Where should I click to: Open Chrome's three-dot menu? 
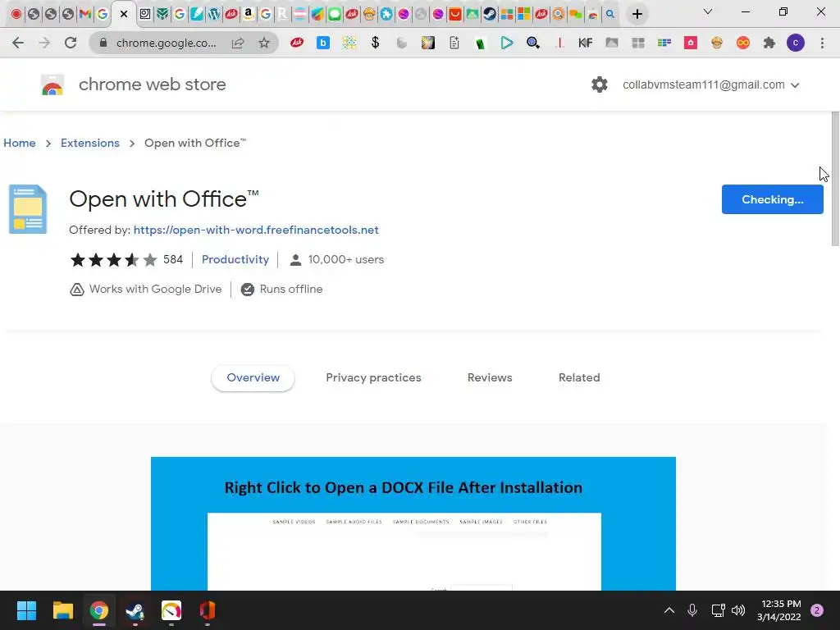822,43
